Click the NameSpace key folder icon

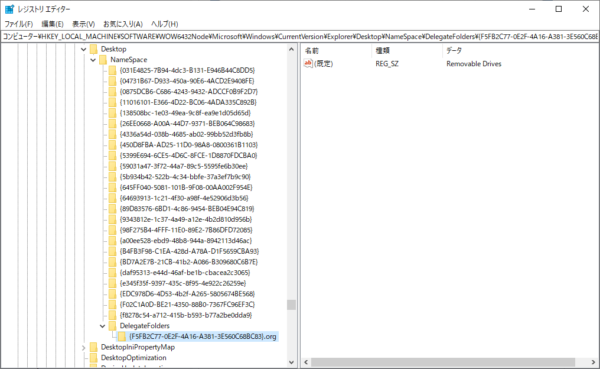click(x=103, y=60)
